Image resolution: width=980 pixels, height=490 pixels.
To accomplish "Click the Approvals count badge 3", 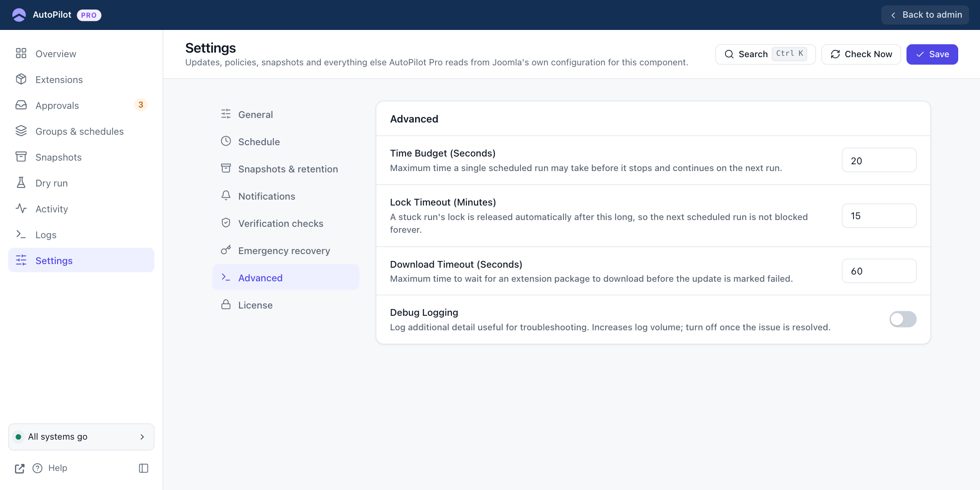I will click(141, 105).
